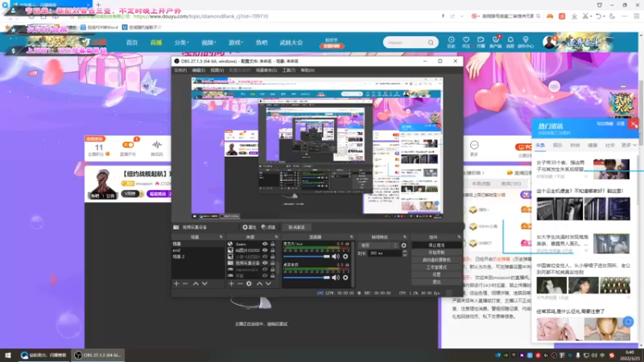644x362 pixels.
Task: Unlock the qq图片 source
Action: [272, 250]
